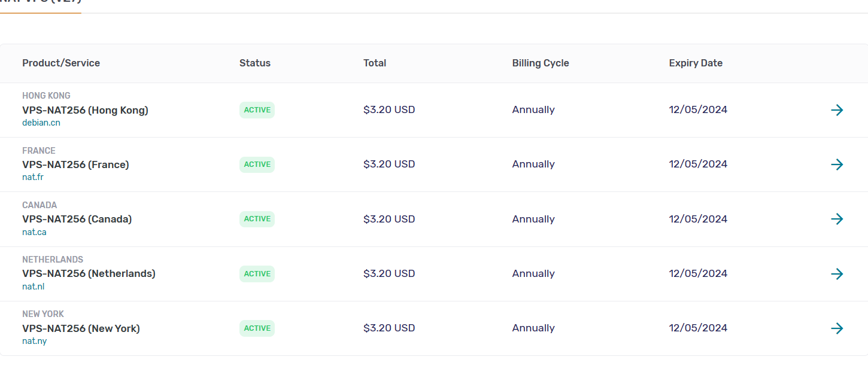868x387 pixels.
Task: Click the New York VPS arrow icon
Action: pyautogui.click(x=837, y=328)
